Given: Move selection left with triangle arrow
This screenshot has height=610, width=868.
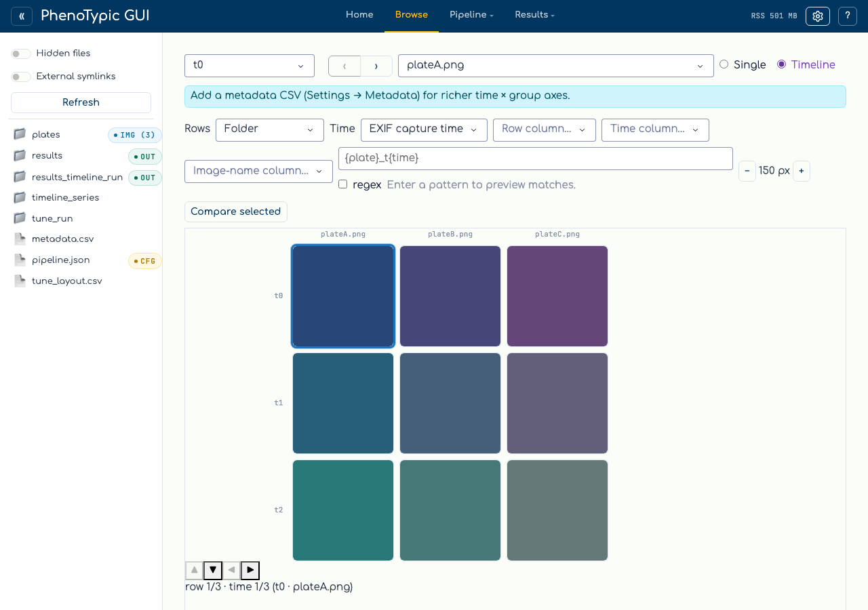Looking at the screenshot, I should pos(231,570).
